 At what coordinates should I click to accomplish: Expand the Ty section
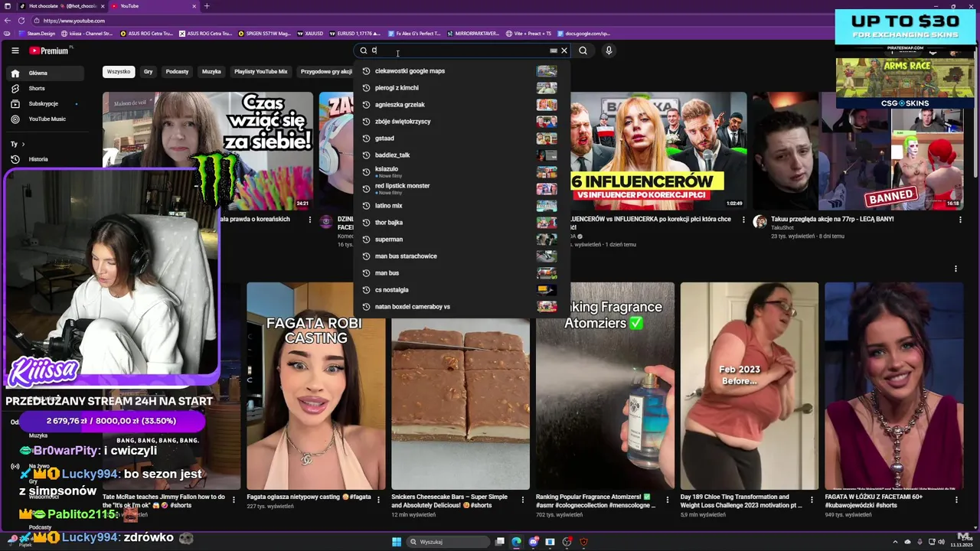click(18, 144)
